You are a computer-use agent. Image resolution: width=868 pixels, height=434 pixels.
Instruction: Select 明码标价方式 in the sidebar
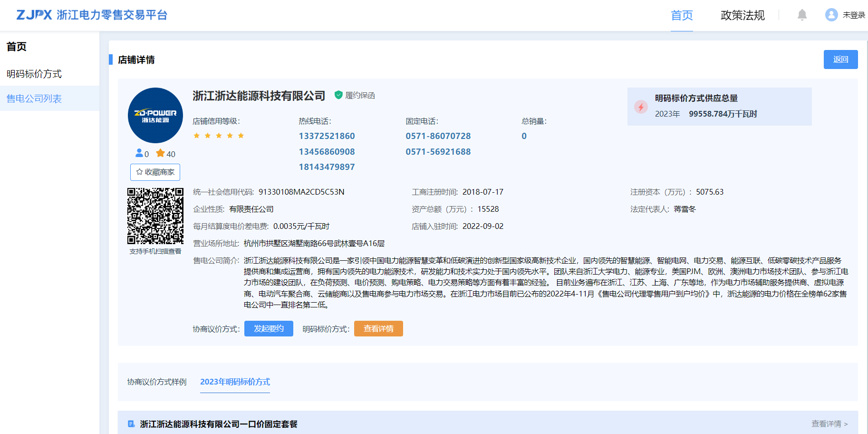34,74
